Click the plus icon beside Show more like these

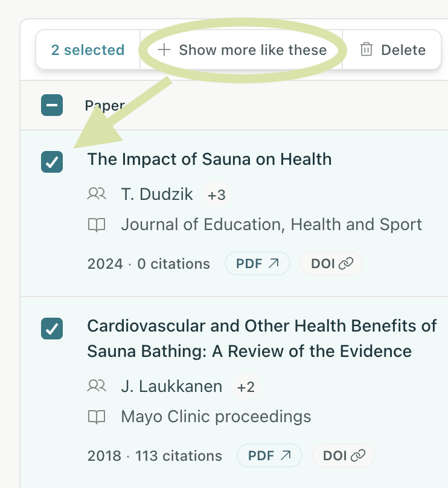[x=164, y=50]
